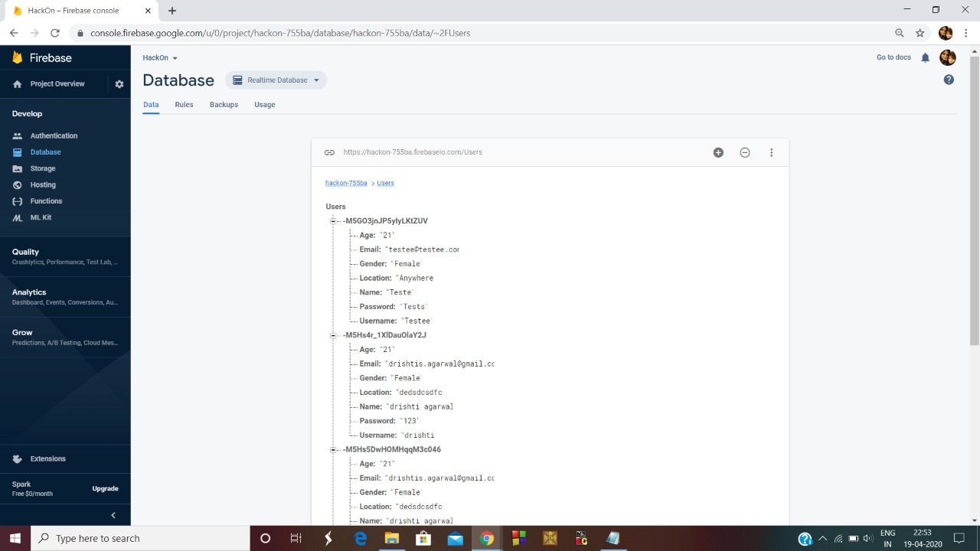The image size is (980, 551).
Task: Add child node with the plus icon
Action: point(718,152)
